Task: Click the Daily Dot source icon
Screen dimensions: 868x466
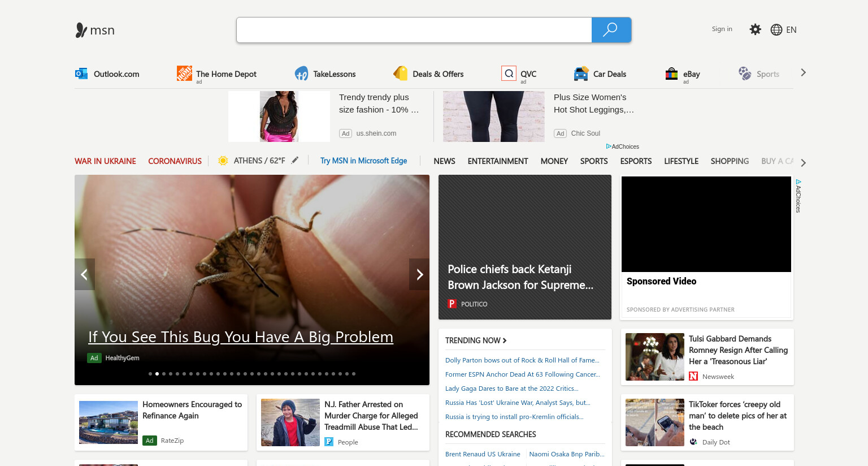Action: pos(693,442)
